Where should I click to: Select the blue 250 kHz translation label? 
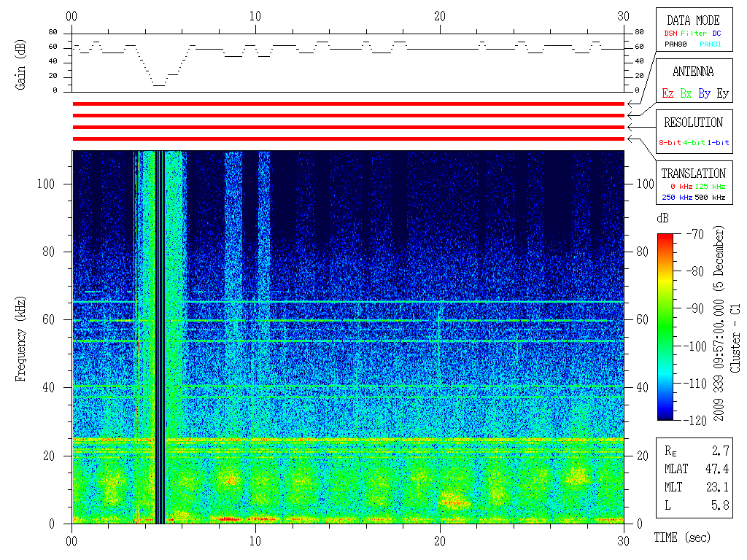677,198
